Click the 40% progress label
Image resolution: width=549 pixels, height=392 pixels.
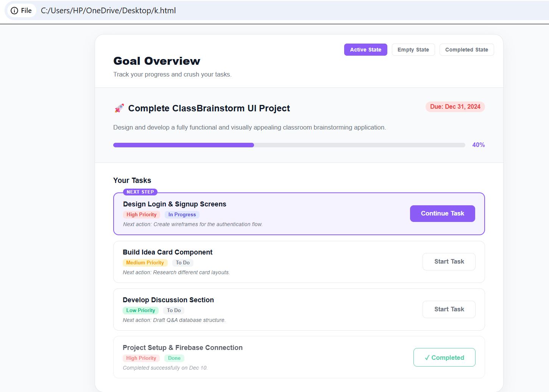pyautogui.click(x=479, y=145)
